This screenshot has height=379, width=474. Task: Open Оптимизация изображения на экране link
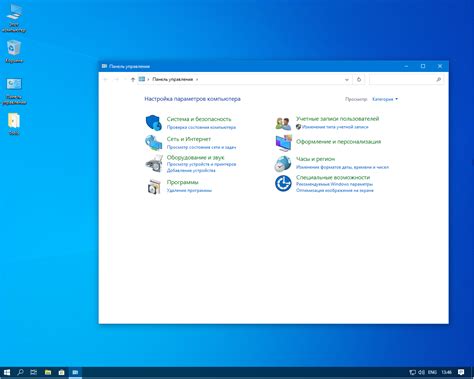(335, 190)
